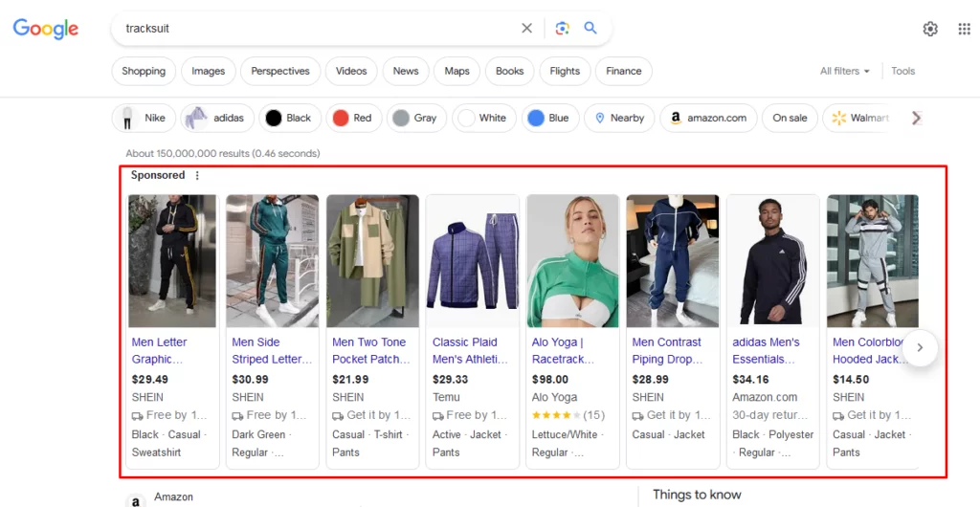Open the Men Two Tone Pocket Patch link
The width and height of the screenshot is (980, 507).
point(371,351)
